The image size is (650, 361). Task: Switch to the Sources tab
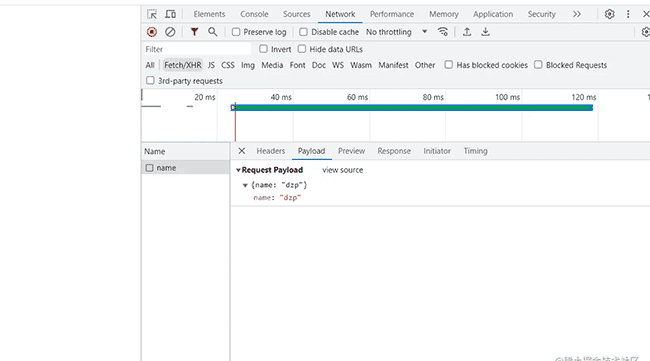click(296, 14)
